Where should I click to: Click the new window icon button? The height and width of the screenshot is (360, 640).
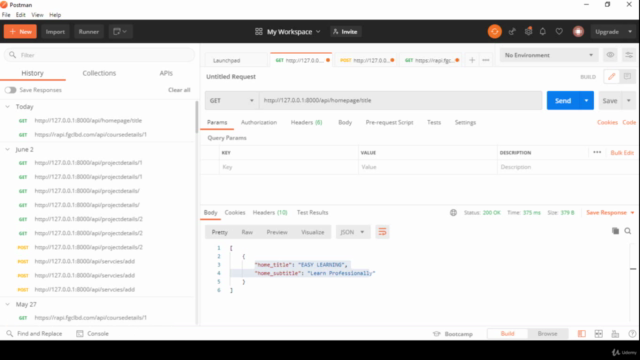tap(120, 31)
